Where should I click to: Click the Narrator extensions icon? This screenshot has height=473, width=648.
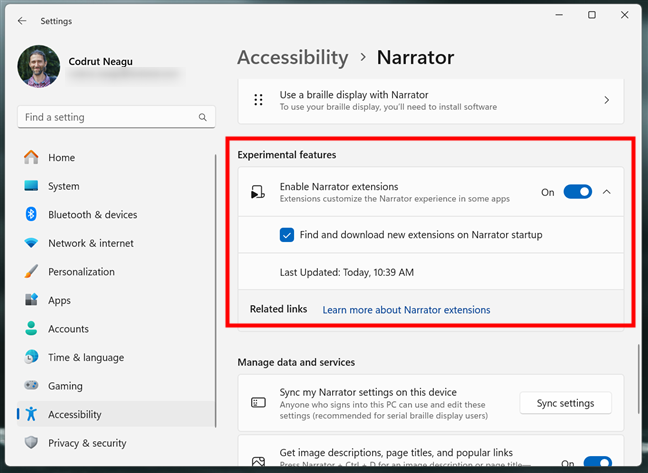[258, 192]
